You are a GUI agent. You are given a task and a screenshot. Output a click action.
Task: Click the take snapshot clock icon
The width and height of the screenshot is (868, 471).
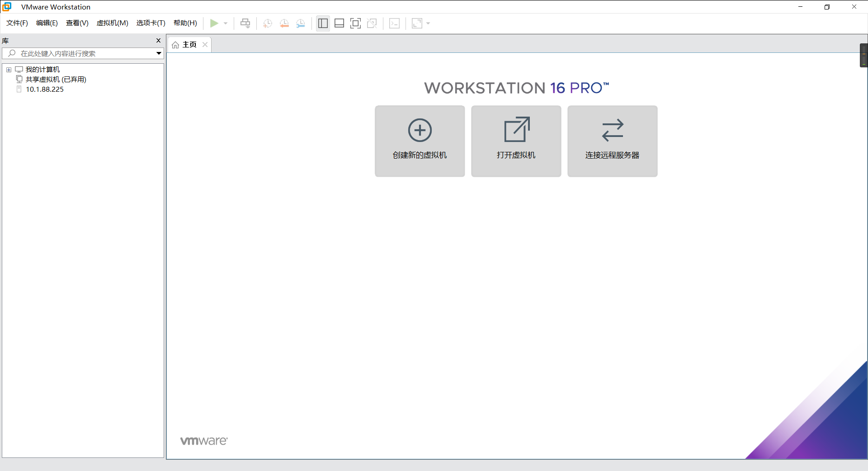click(268, 24)
